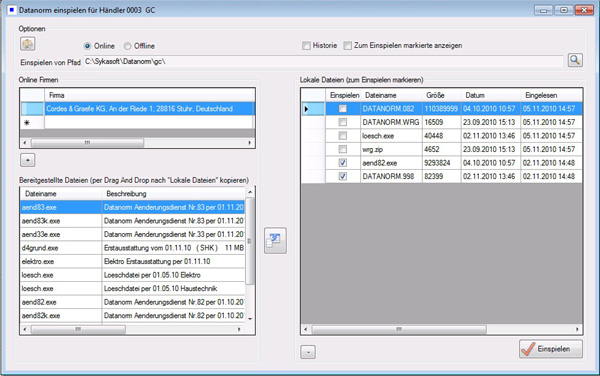The width and height of the screenshot is (600, 376).
Task: Click the Einspielen button with the red checkmark
Action: pyautogui.click(x=551, y=349)
